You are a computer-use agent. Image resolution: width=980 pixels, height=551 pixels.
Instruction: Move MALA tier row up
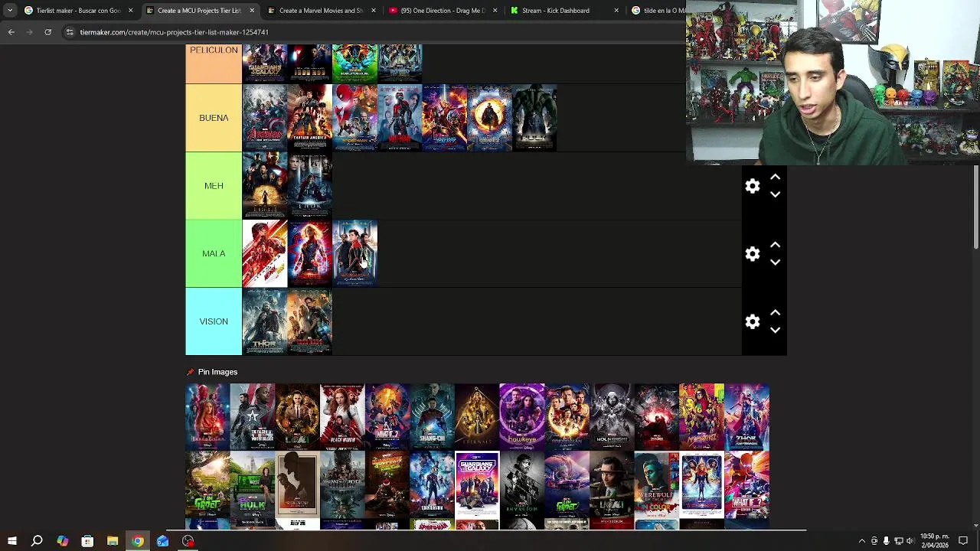[775, 245]
